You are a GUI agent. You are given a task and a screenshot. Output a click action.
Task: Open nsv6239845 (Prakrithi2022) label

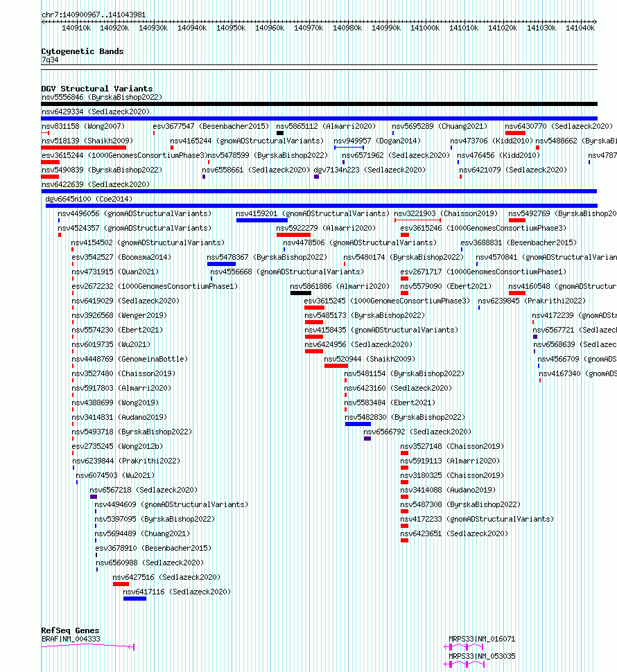pyautogui.click(x=532, y=301)
